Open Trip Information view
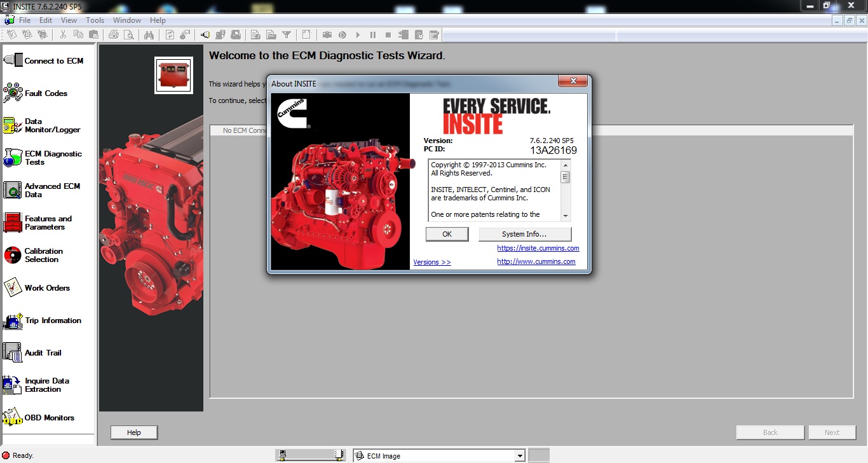Viewport: 868px width, 463px height. click(x=42, y=321)
